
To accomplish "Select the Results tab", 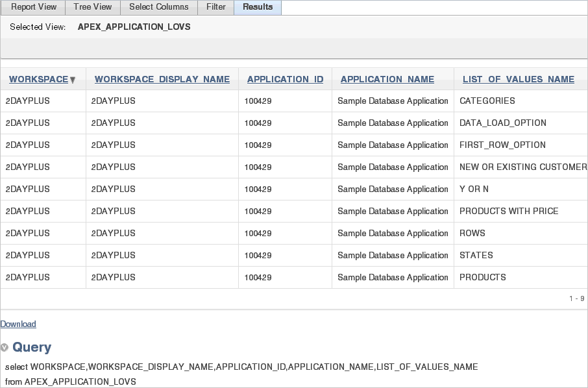I will tap(258, 7).
